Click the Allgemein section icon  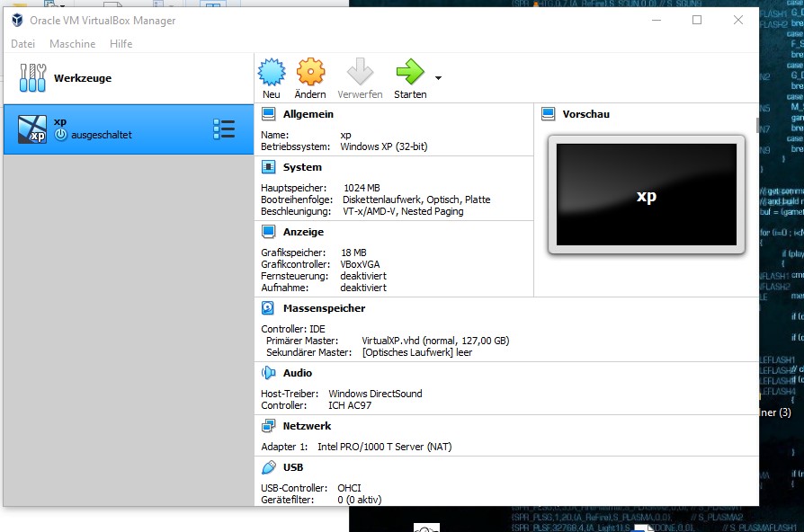tap(269, 114)
